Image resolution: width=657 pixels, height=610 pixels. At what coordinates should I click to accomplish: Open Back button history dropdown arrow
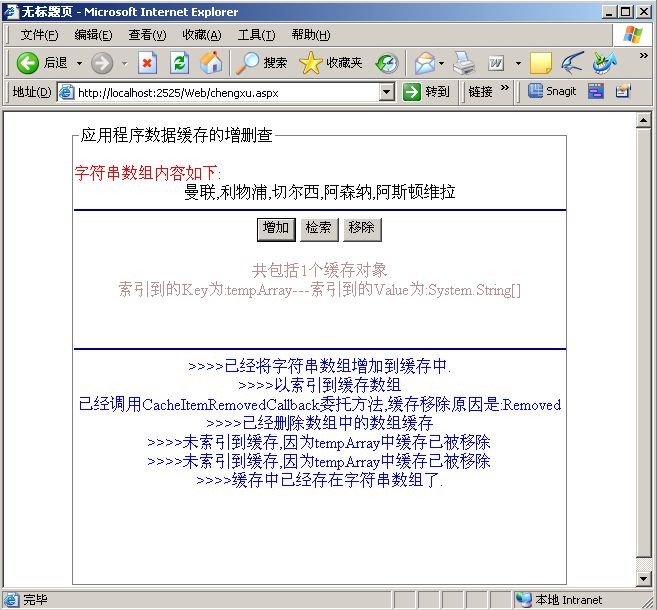79,64
